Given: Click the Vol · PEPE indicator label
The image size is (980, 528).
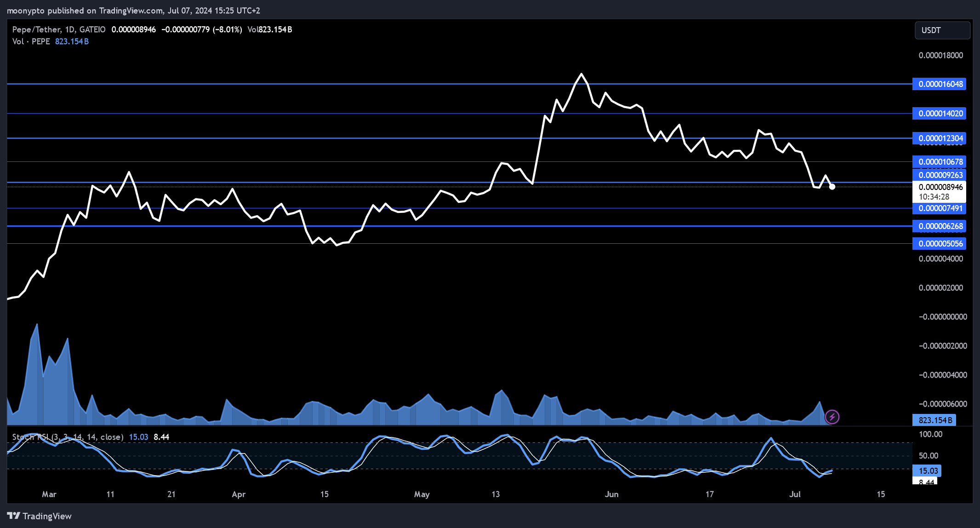Looking at the screenshot, I should [31, 41].
